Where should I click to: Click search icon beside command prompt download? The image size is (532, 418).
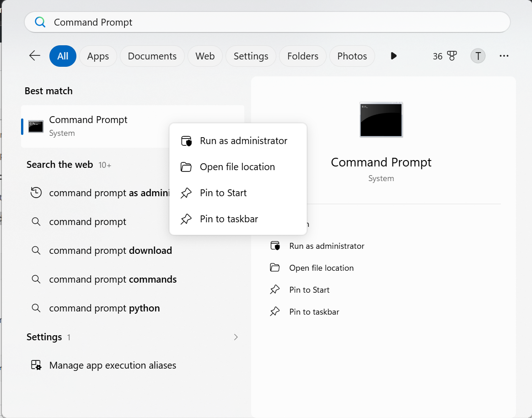point(36,251)
